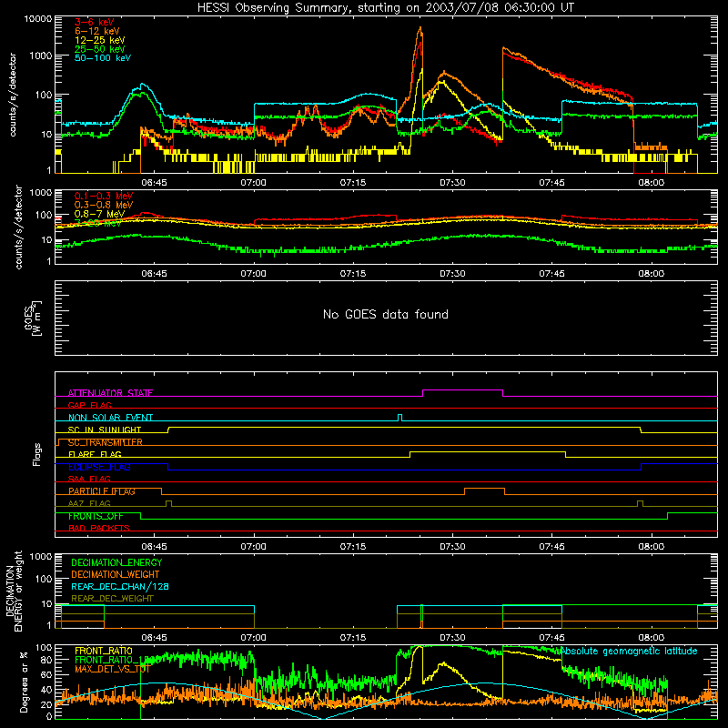Select the DECIMATION_ENERGY legend label
This screenshot has width=728, height=728.
116,562
